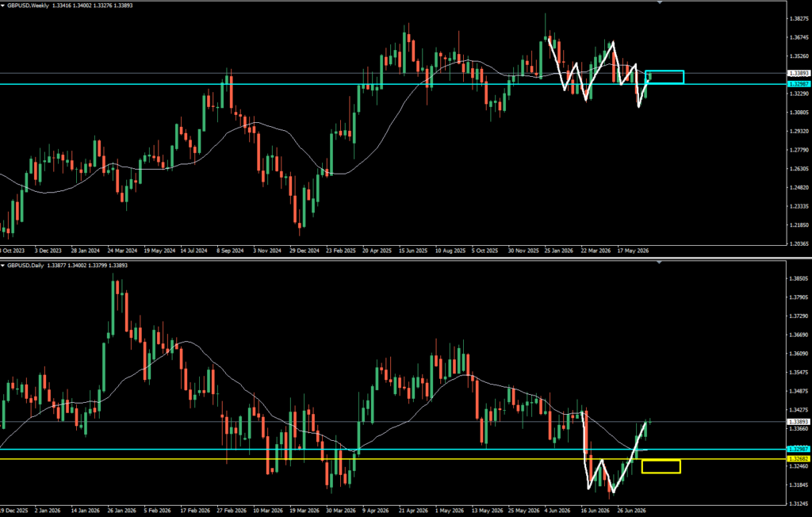Click the 1.30805 value on the Weekly price scale
812x517 pixels.
point(799,113)
